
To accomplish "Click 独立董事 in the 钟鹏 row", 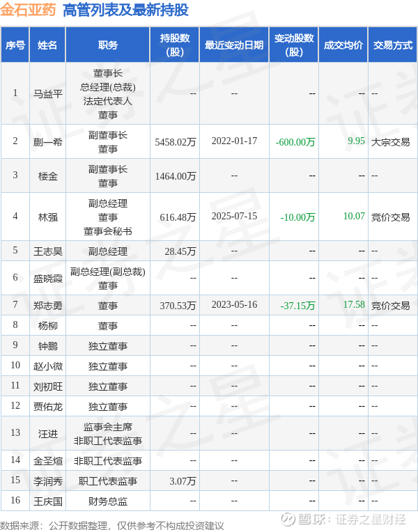I will pyautogui.click(x=108, y=346).
